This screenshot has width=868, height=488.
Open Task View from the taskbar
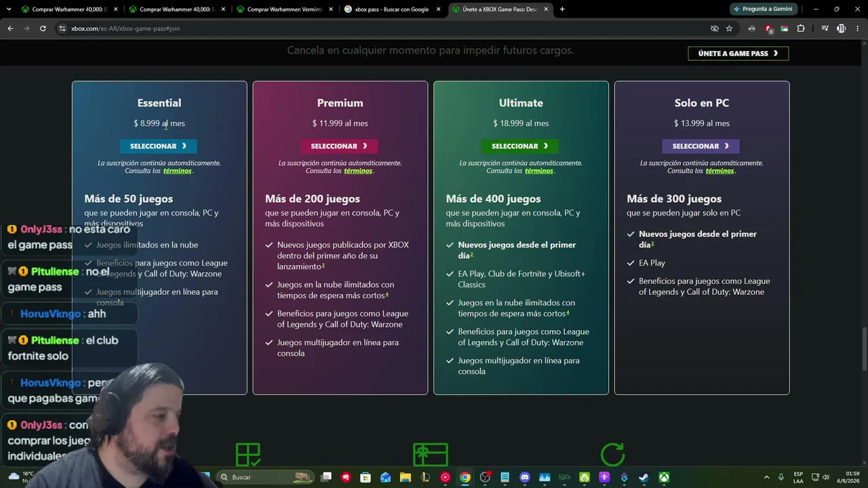coord(326,477)
